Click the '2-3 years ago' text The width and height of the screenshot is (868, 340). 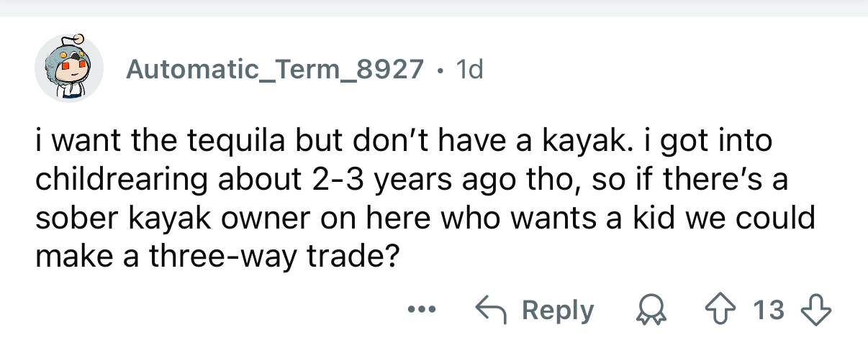[x=392, y=180]
